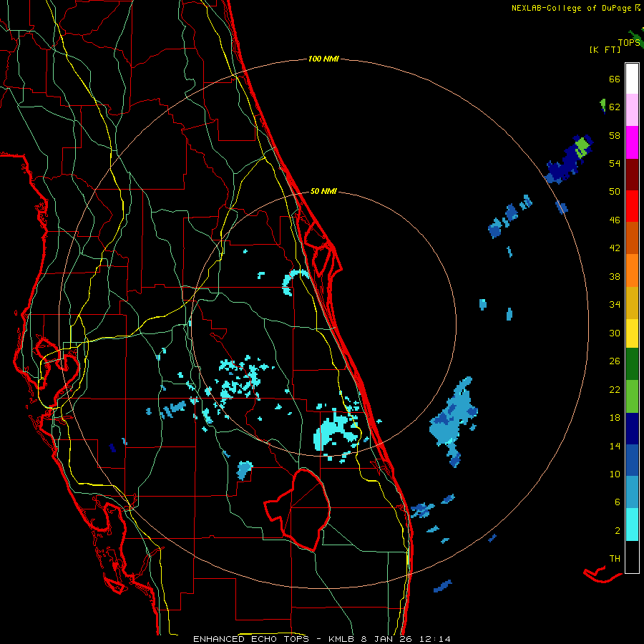Click the legend value '66'
This screenshot has width=644, height=644.
(615, 79)
